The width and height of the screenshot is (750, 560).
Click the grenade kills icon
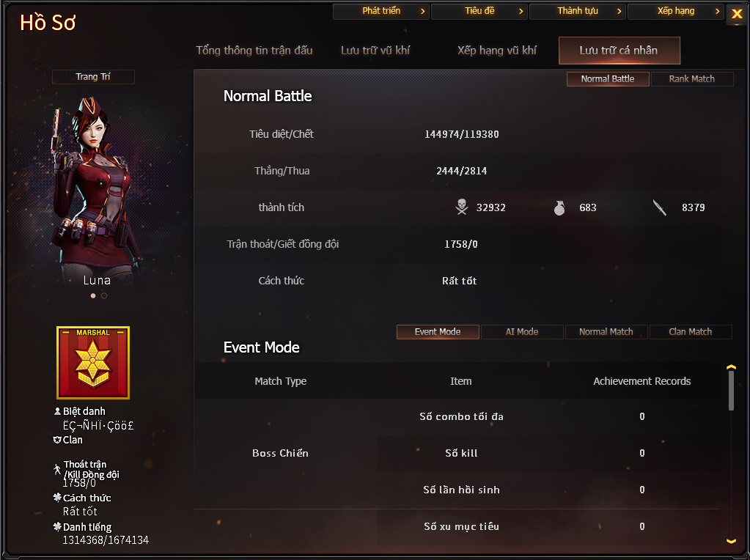pos(559,207)
